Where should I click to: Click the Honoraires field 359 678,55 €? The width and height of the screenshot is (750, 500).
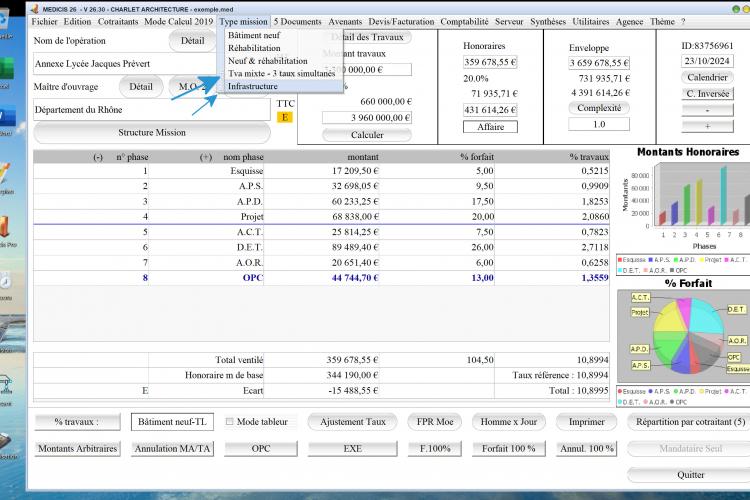(x=490, y=62)
